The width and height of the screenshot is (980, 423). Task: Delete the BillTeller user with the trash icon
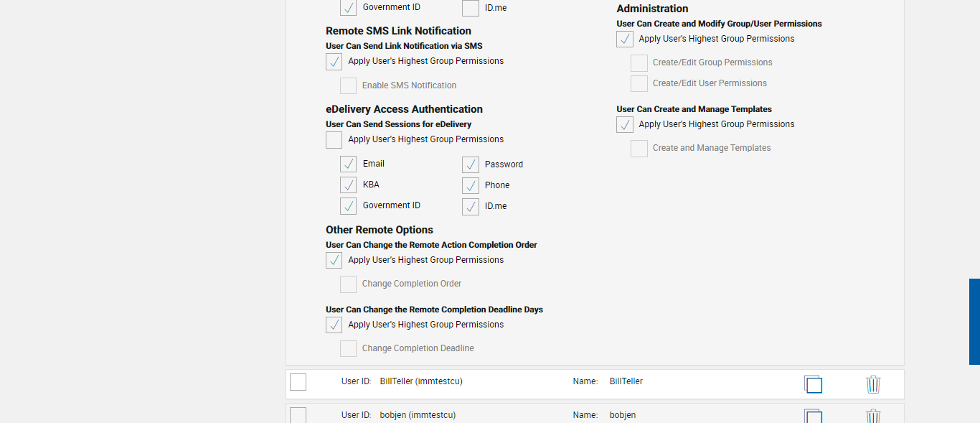pyautogui.click(x=873, y=384)
